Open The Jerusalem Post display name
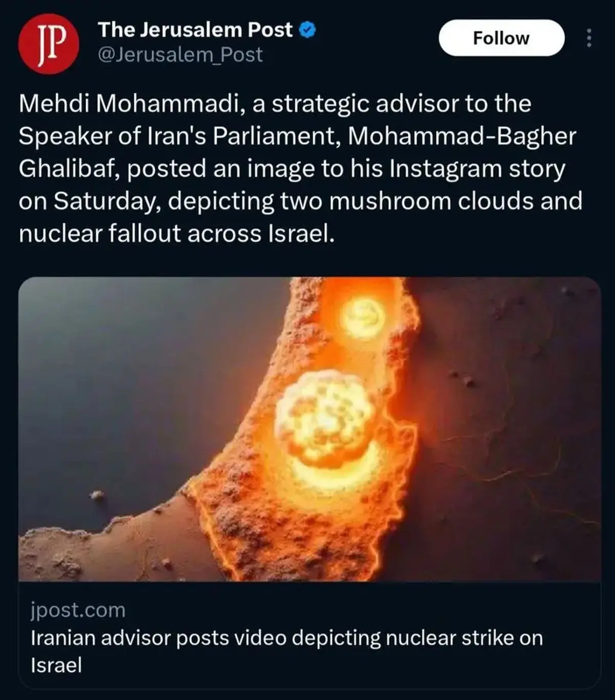Image resolution: width=615 pixels, height=700 pixels. [195, 30]
